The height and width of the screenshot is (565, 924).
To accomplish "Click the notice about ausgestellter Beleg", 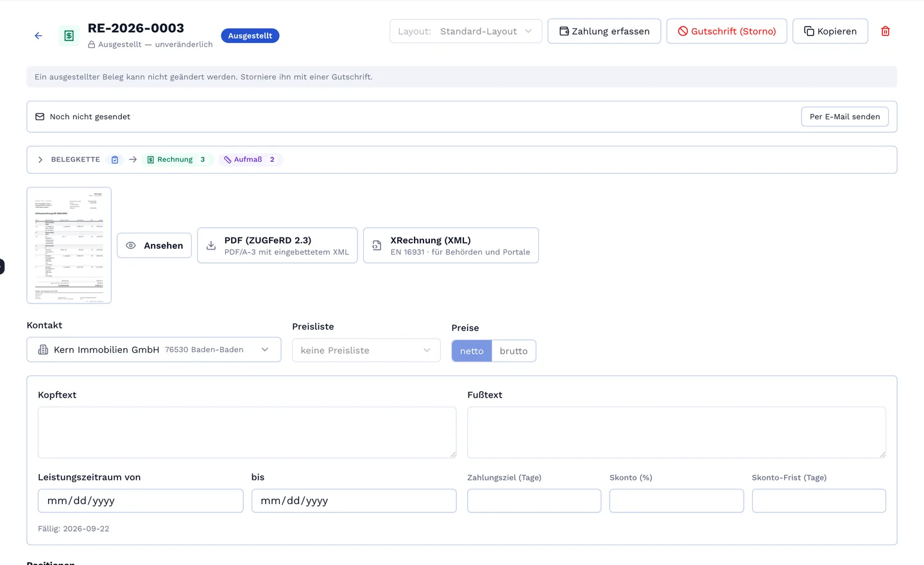I will (x=462, y=77).
